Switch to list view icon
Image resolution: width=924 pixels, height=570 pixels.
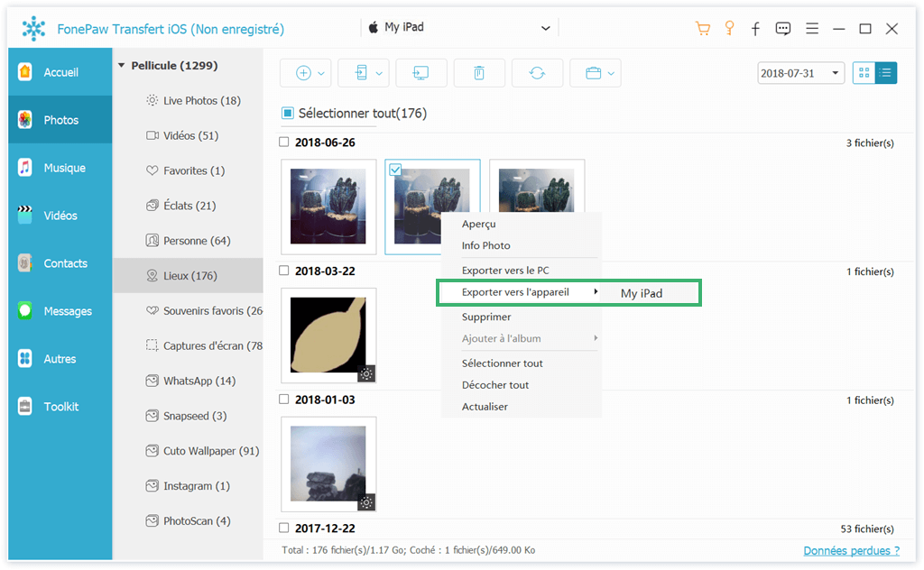(x=886, y=73)
